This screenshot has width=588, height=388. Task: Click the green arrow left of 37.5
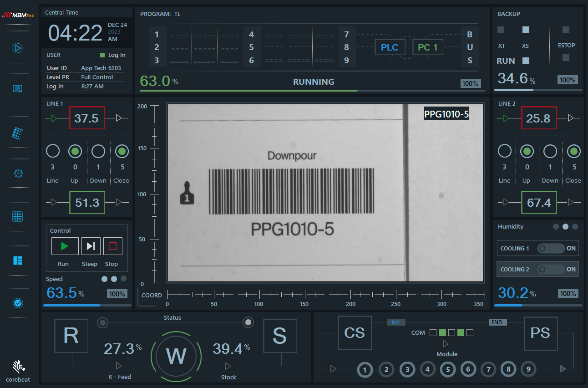click(55, 118)
